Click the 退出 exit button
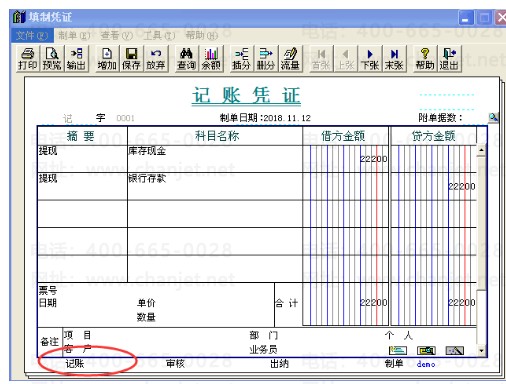This screenshot has height=384, width=506. point(449,59)
